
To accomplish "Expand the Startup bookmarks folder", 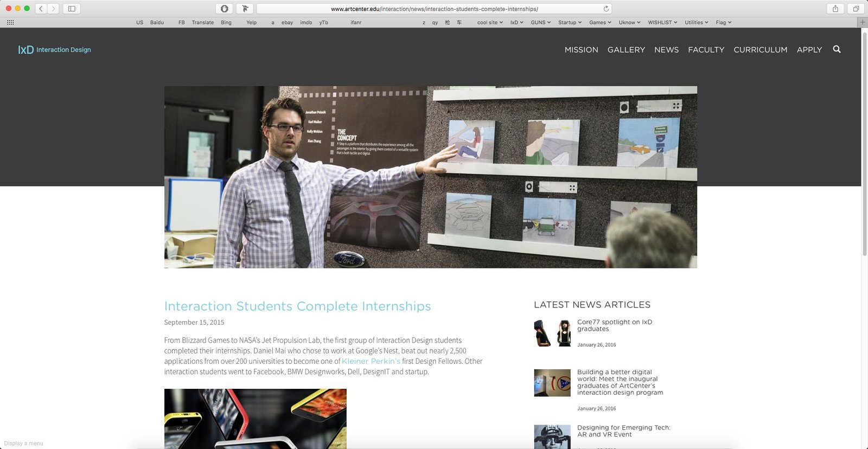I will pos(570,22).
